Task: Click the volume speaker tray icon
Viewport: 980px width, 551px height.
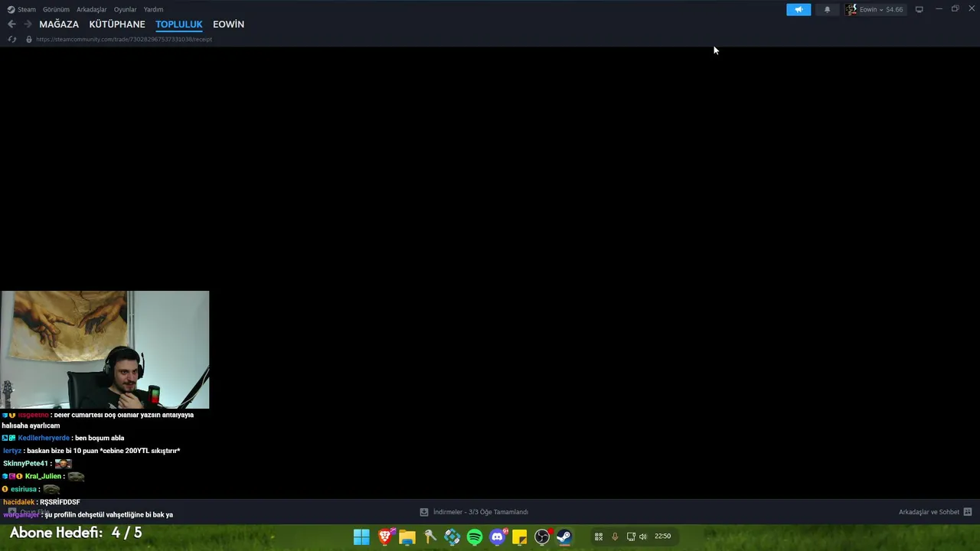Action: coord(643,536)
